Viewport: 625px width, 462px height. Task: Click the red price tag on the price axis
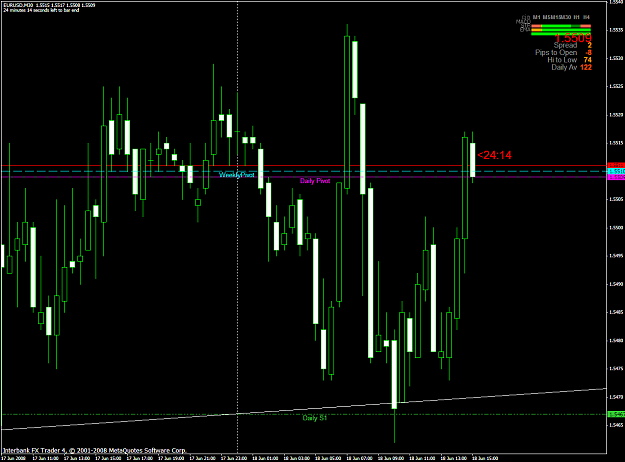coord(616,165)
